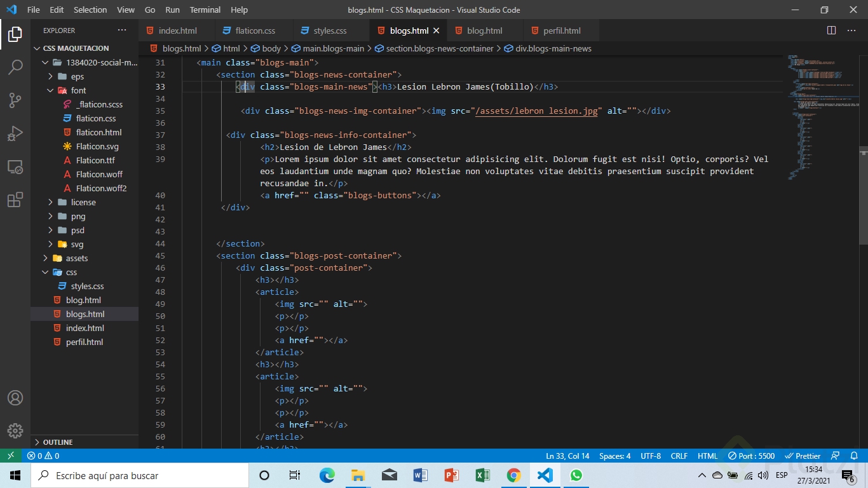Click the editor vertical scrollbar
The image size is (868, 488).
tap(864, 196)
